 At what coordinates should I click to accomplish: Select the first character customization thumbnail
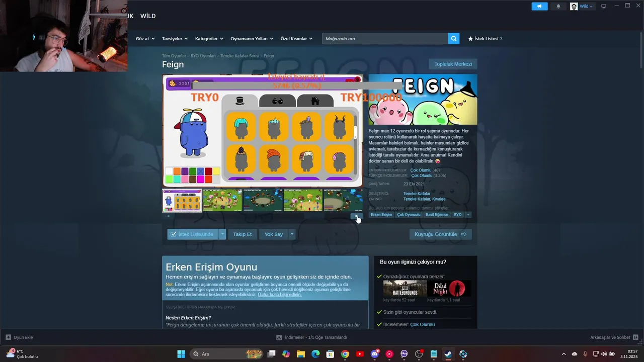[x=182, y=200]
